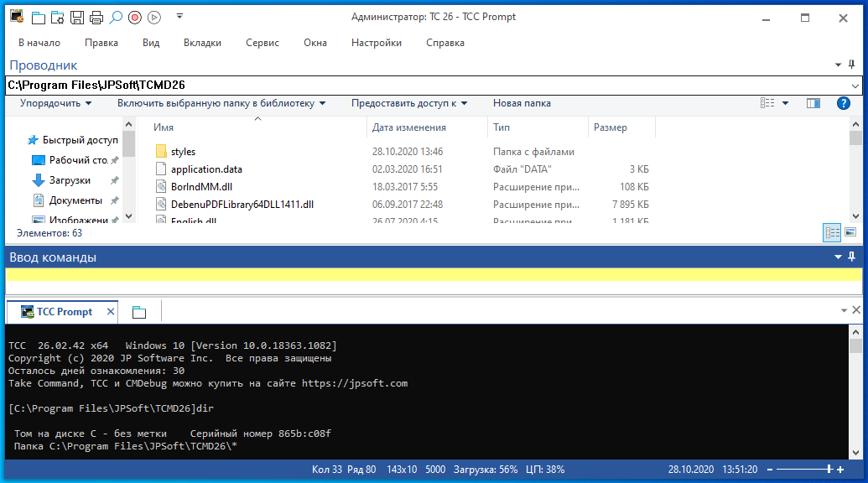868x483 pixels.
Task: Click the print icon in quick toolbar
Action: [x=96, y=17]
